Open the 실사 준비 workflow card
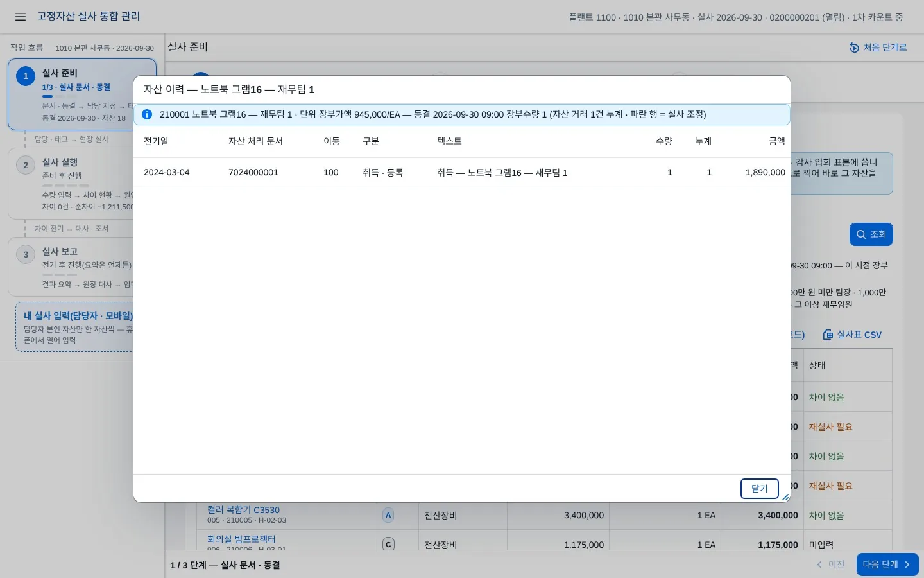The height and width of the screenshot is (578, 924). click(x=81, y=94)
